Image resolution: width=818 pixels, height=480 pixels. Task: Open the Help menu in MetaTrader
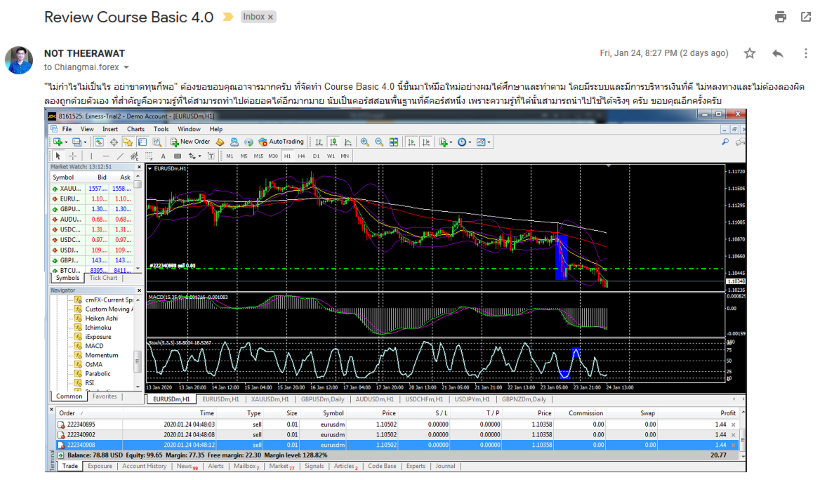[x=216, y=129]
